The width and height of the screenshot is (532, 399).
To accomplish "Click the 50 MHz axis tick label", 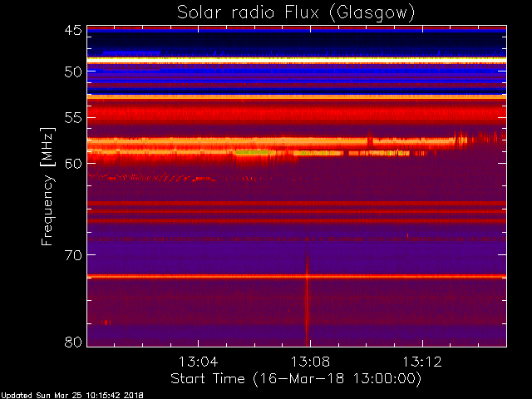I will tap(73, 71).
